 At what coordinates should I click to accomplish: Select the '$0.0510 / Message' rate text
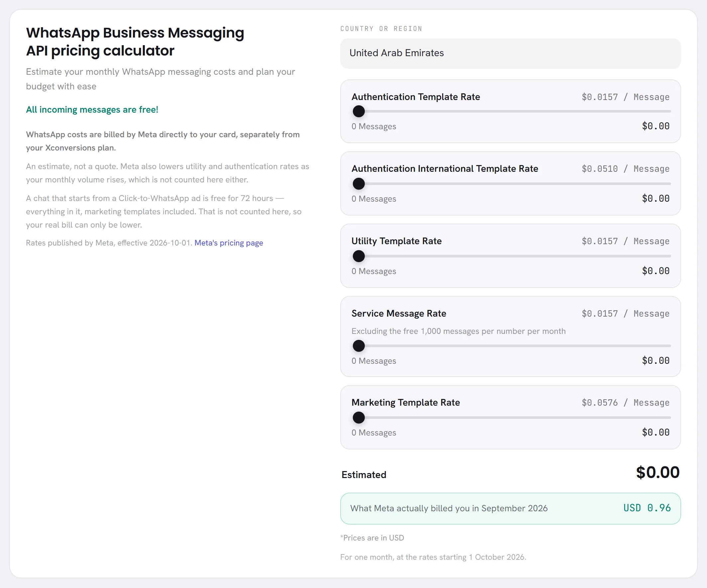pos(626,169)
